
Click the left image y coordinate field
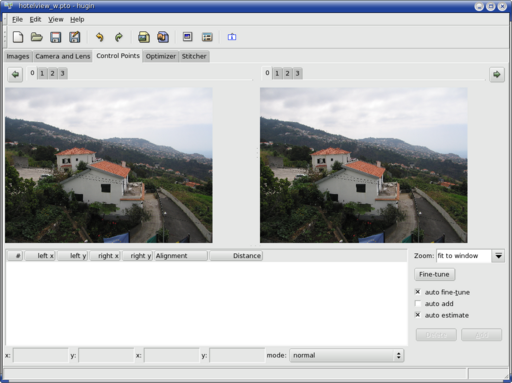[x=106, y=355]
